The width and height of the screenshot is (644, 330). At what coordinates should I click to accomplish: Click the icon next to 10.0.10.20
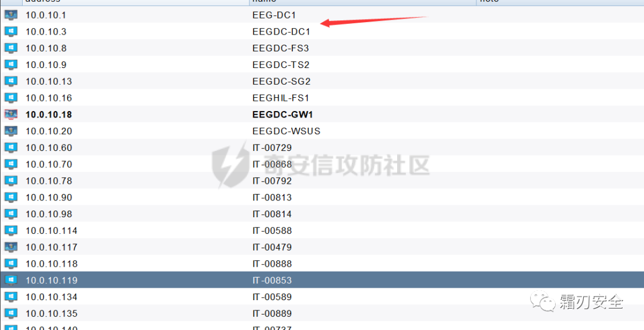11,131
